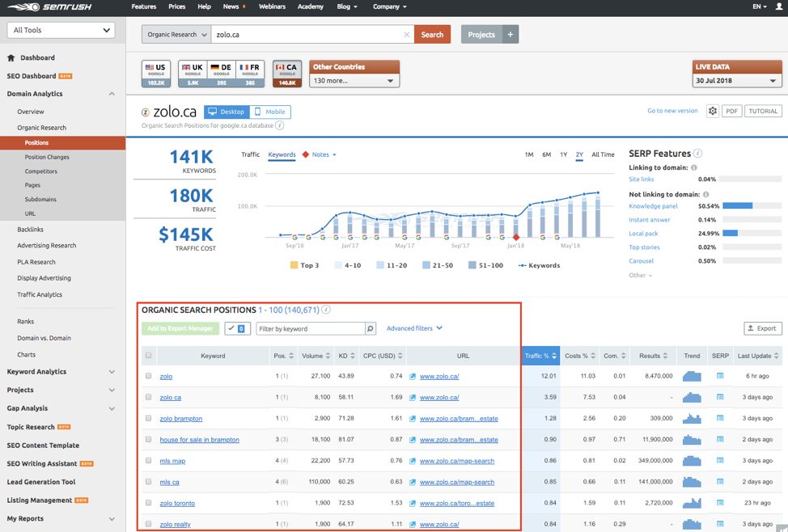View SERP snapshot for zolo ca row
The image size is (788, 532).
point(720,397)
